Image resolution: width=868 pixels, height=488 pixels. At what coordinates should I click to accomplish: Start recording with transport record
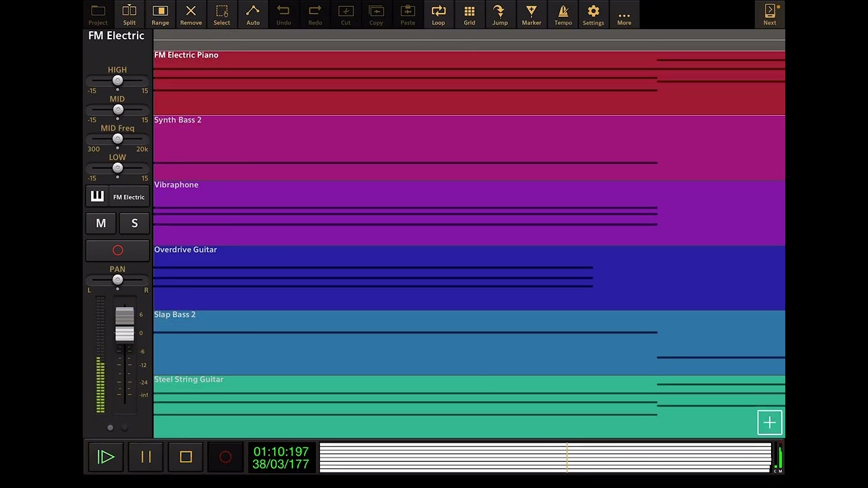(x=225, y=457)
